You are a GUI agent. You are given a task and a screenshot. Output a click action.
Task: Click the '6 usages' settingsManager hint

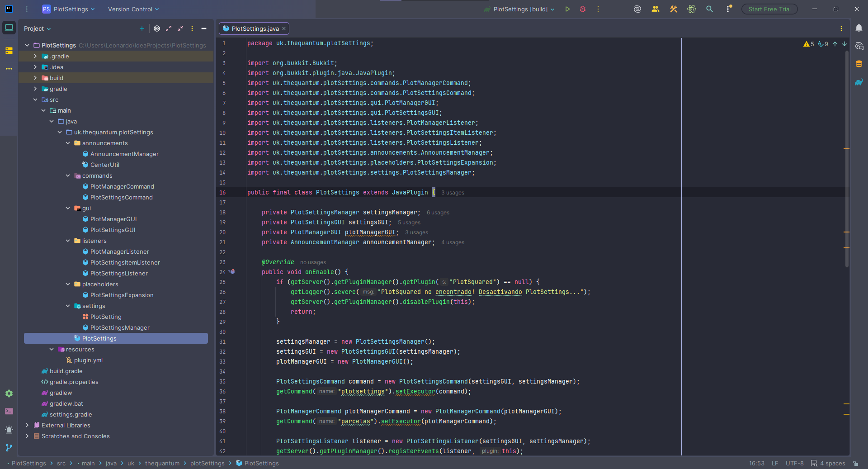pos(438,213)
